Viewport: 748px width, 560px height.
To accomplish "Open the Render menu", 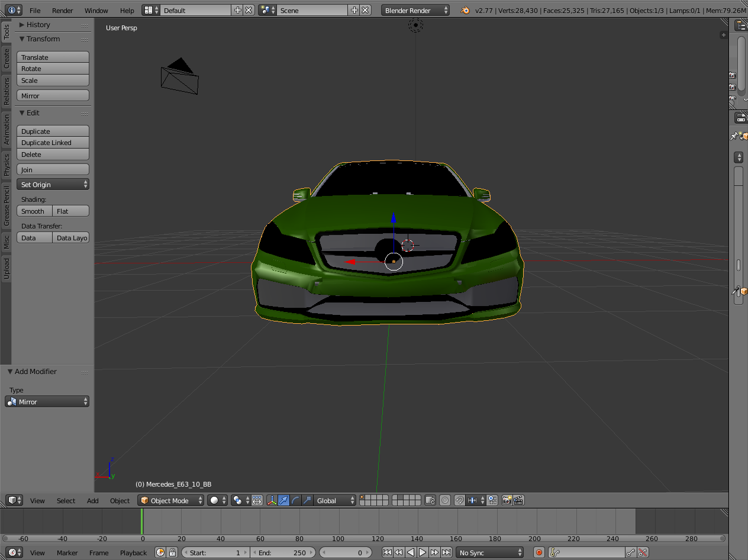I will coord(62,11).
